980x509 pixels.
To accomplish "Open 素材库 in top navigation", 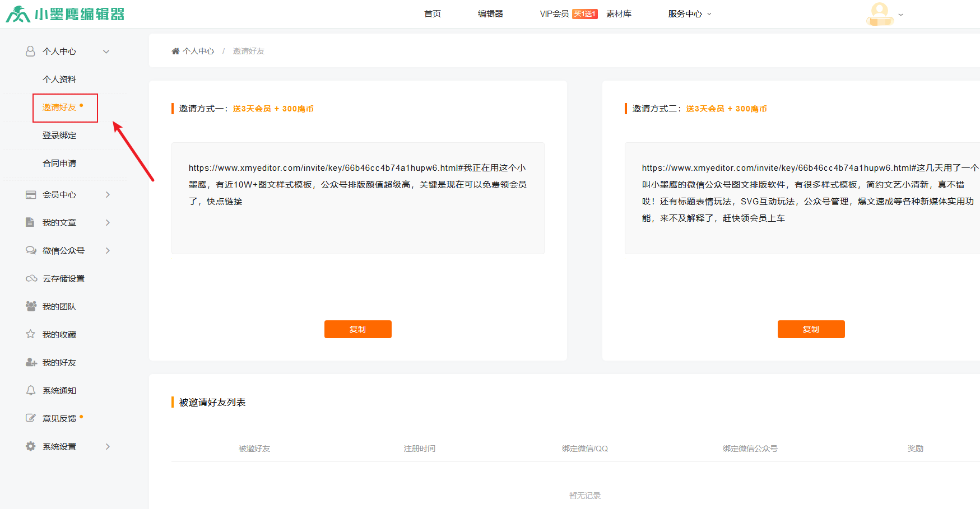I will [619, 14].
